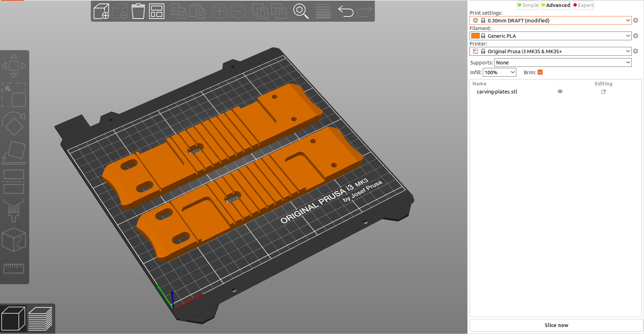Image resolution: width=644 pixels, height=334 pixels.
Task: Select the Move tool in left toolbar
Action: pos(14,66)
